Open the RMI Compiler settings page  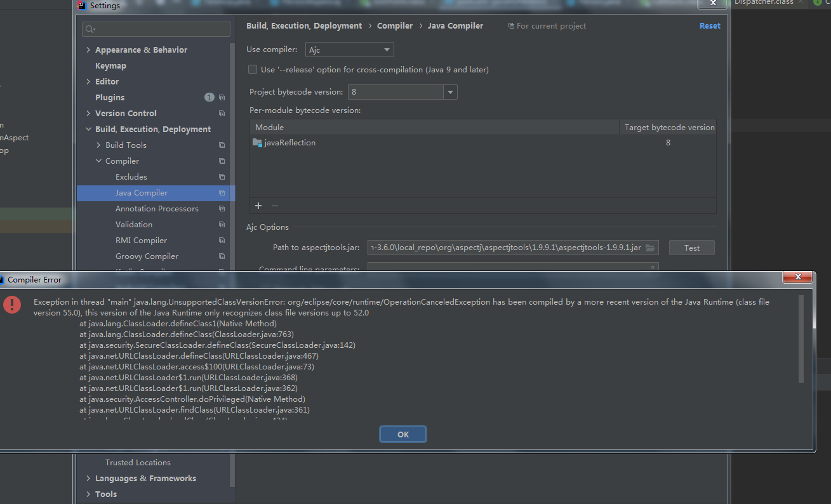[x=142, y=241]
